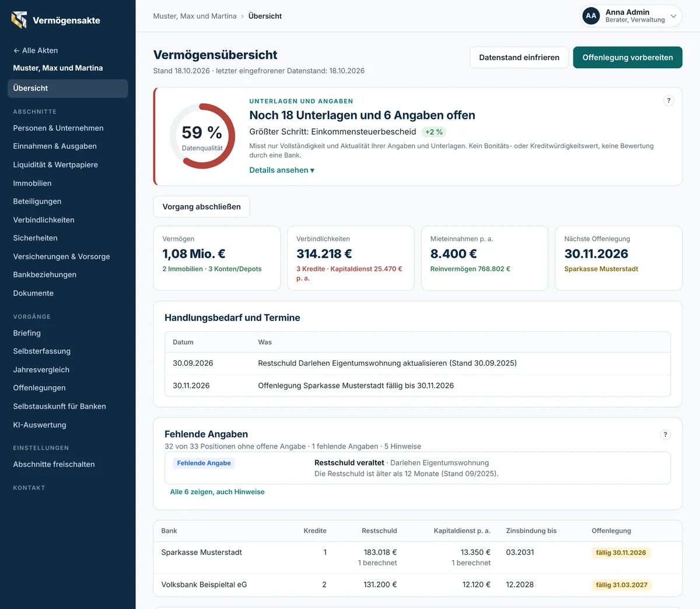The image size is (700, 609).
Task: Click Sparkasse Musterstadt in bank table
Action: point(201,552)
